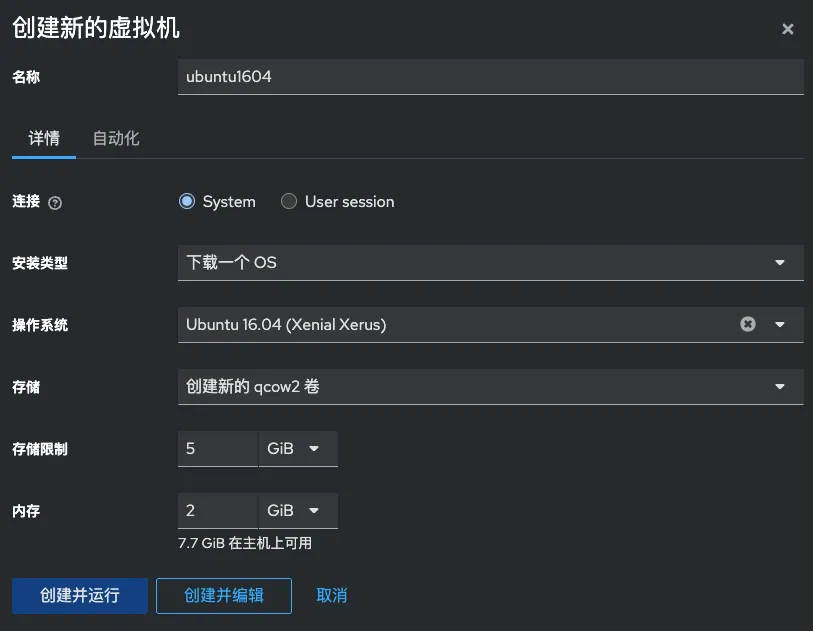This screenshot has height=631, width=813.
Task: Click the name field containing ubuntu1604
Action: 490,77
